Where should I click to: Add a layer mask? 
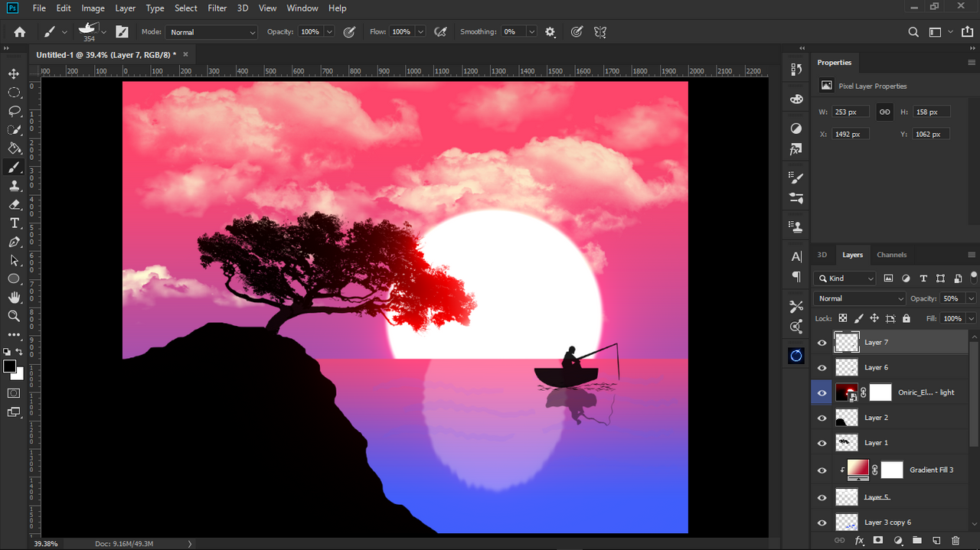pyautogui.click(x=878, y=540)
